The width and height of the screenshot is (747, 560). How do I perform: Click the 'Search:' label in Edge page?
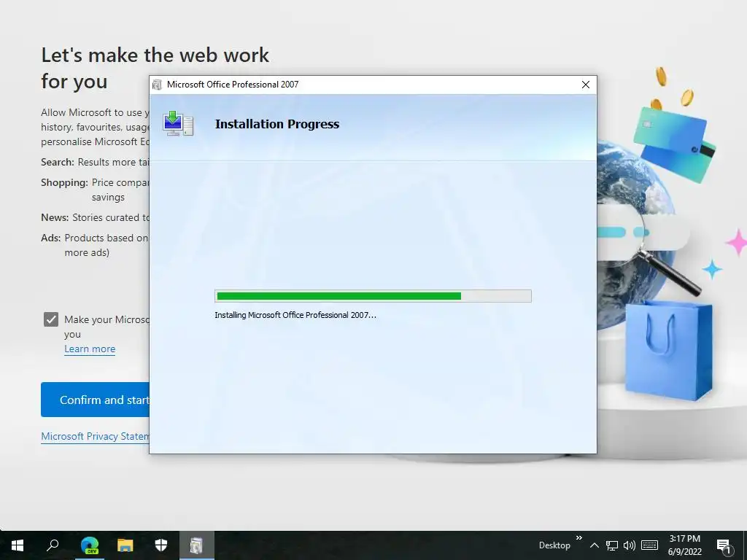point(57,162)
